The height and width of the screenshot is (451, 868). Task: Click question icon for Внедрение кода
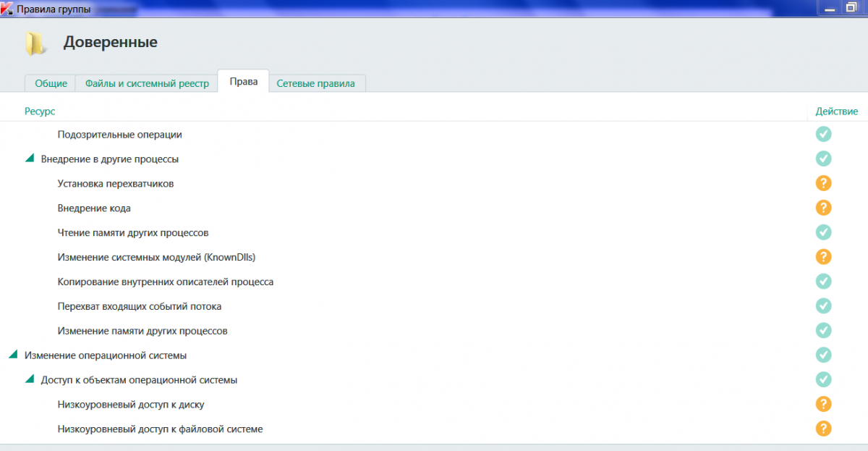point(823,208)
